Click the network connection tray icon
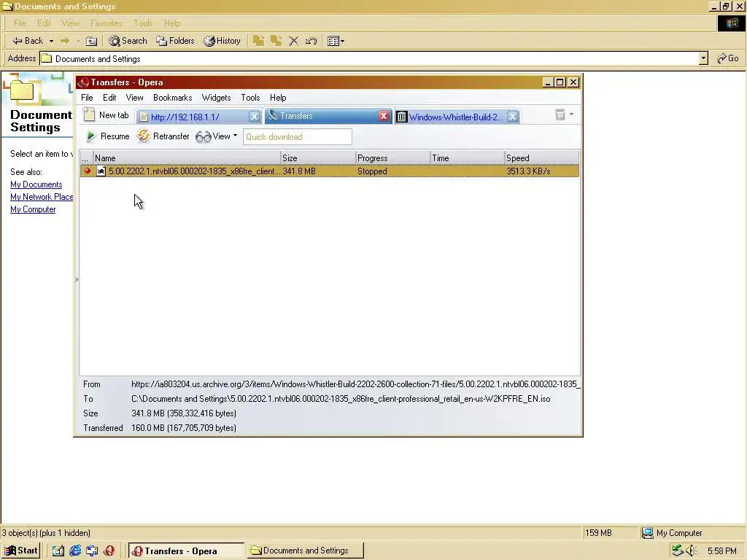This screenshot has height=560, width=747. 678,551
